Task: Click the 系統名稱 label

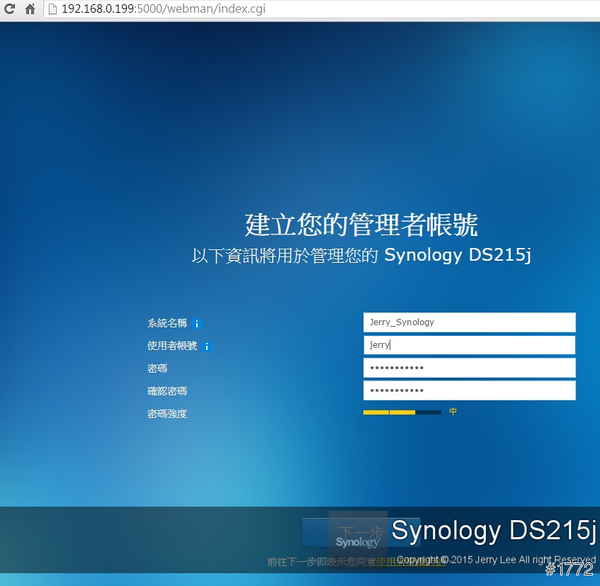Action: (x=166, y=324)
